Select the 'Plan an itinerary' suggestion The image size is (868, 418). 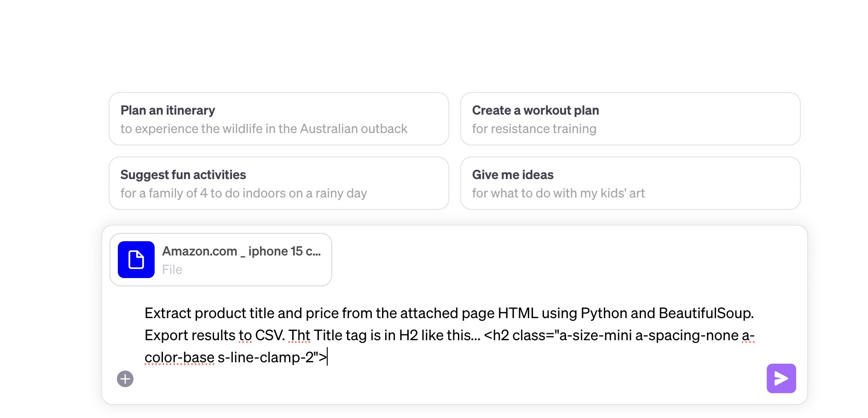pyautogui.click(x=279, y=119)
